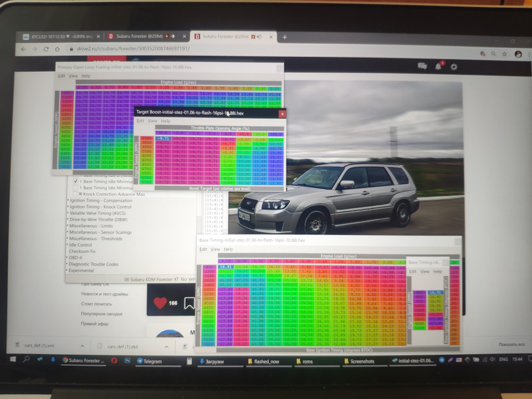Open a new browser tab with plus
This screenshot has width=532, height=399.
click(284, 37)
